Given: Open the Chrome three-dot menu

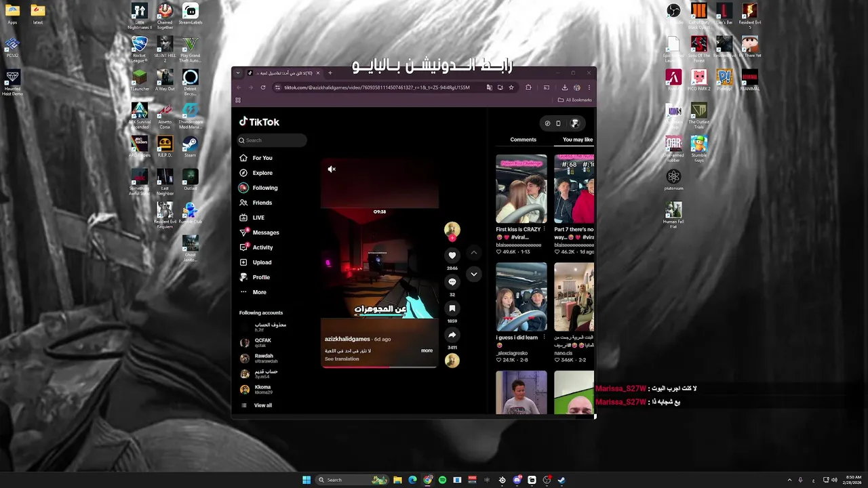Looking at the screenshot, I should tap(589, 87).
